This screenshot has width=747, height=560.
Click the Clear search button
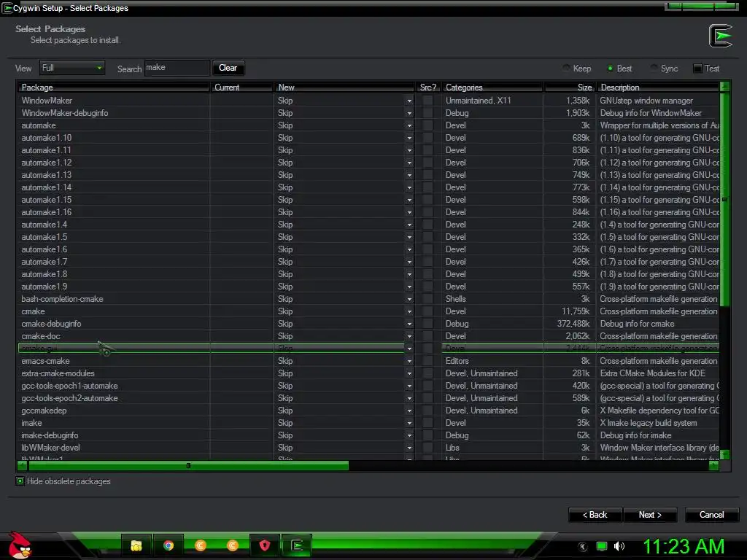tap(228, 68)
